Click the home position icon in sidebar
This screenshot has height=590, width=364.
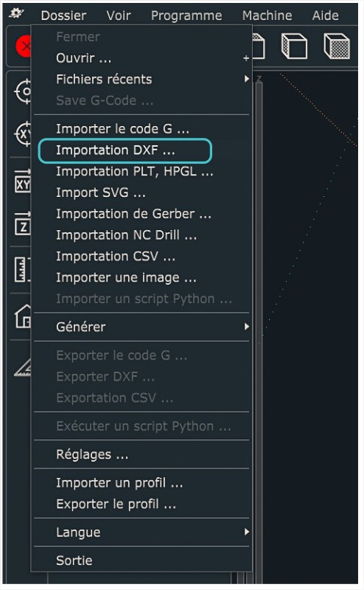[23, 316]
